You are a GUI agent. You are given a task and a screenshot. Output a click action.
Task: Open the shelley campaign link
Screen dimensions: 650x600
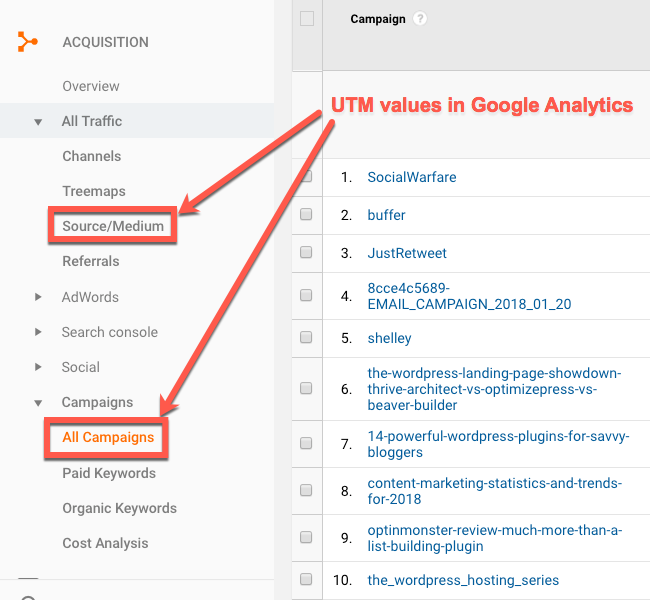tap(389, 338)
